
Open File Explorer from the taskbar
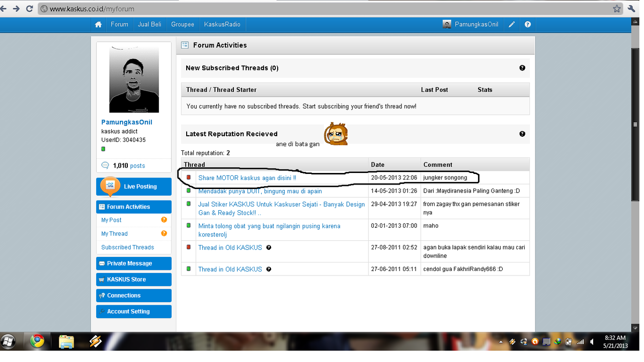coord(66,341)
